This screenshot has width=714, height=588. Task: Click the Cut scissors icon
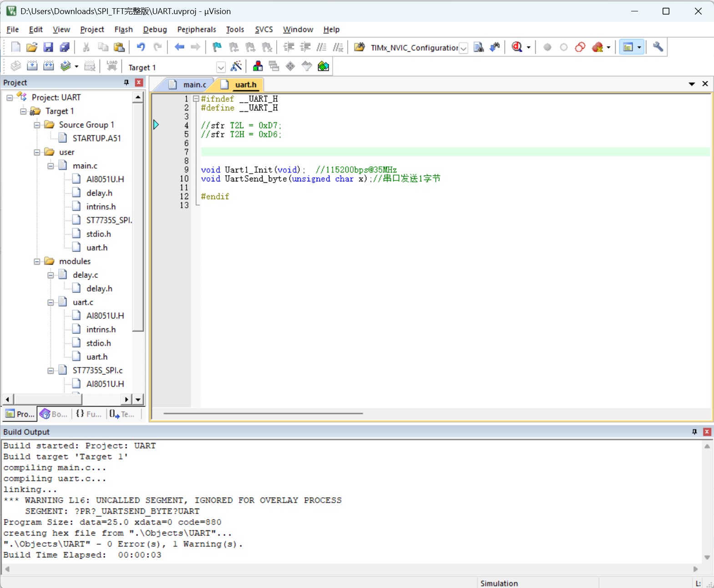coord(86,47)
